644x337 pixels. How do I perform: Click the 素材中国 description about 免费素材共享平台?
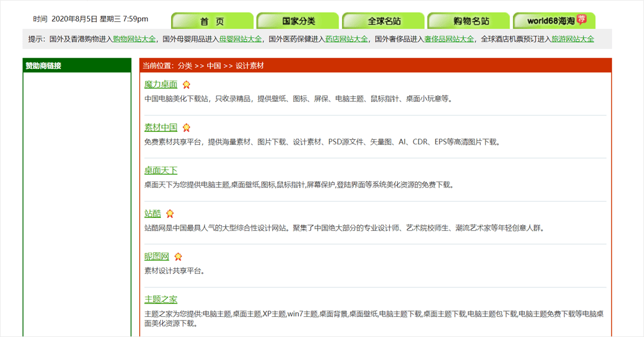(x=323, y=142)
